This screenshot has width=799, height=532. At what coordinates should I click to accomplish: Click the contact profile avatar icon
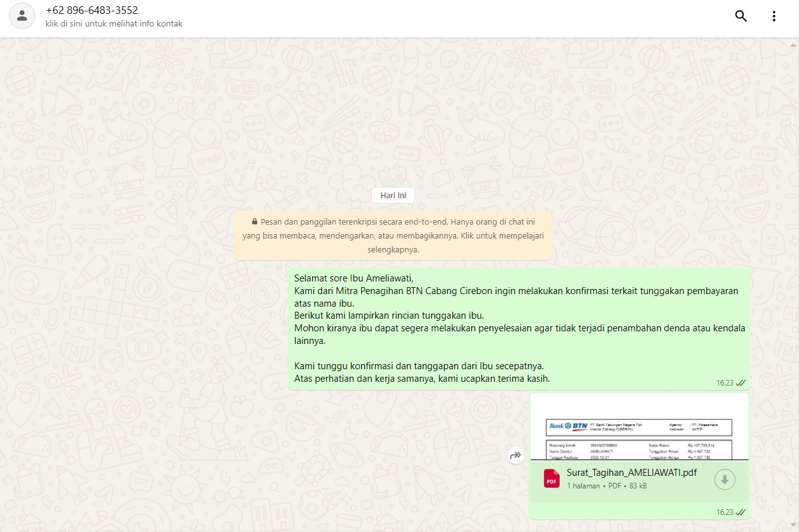pos(21,16)
